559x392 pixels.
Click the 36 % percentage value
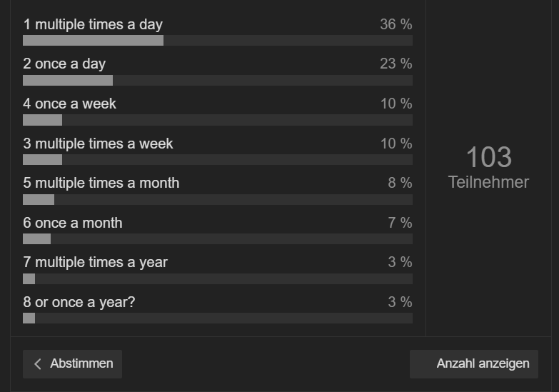[396, 24]
